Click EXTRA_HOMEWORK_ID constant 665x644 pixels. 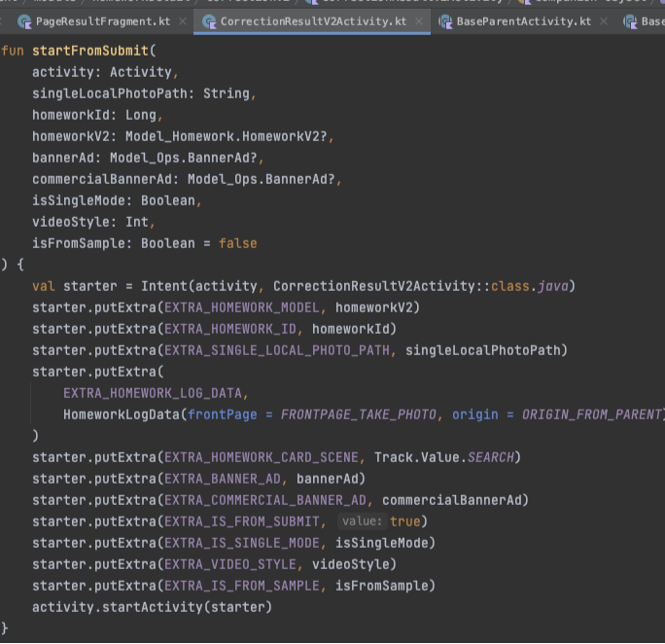pos(230,329)
